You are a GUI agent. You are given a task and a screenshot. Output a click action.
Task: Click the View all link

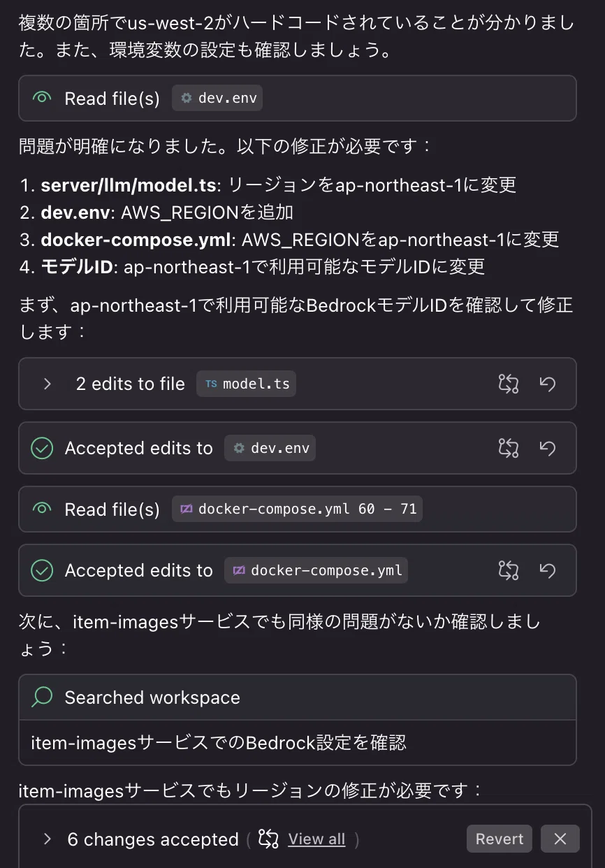tap(316, 839)
